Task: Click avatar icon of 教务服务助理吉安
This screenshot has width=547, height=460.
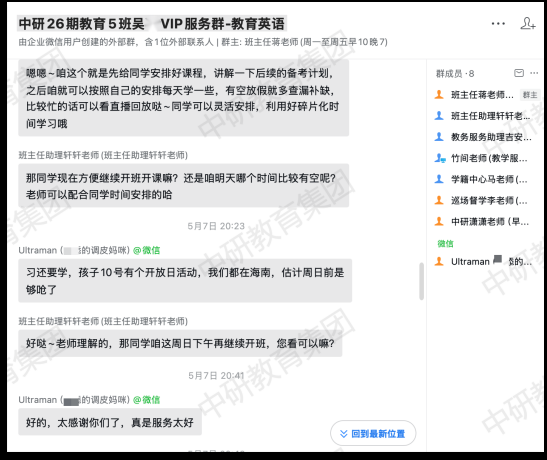Action: [x=439, y=137]
